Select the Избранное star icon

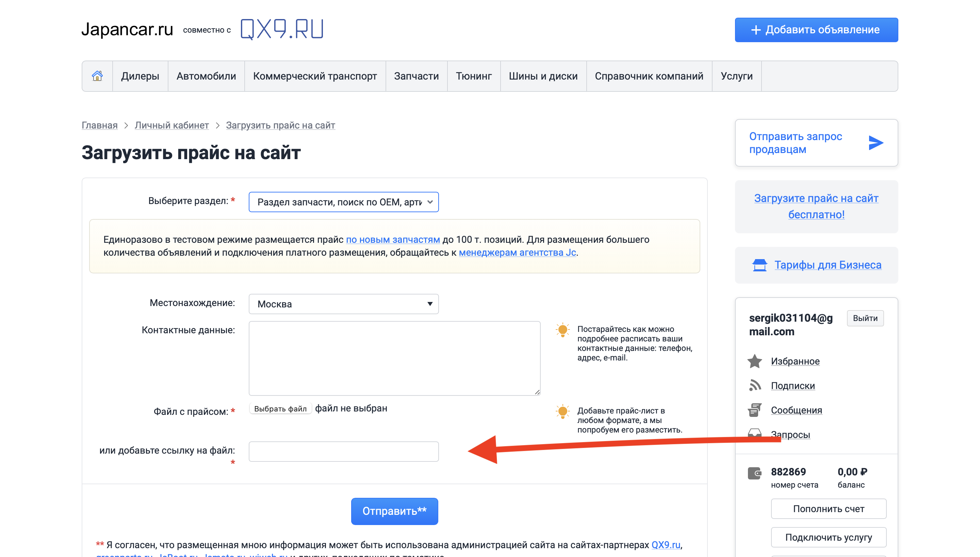[754, 361]
